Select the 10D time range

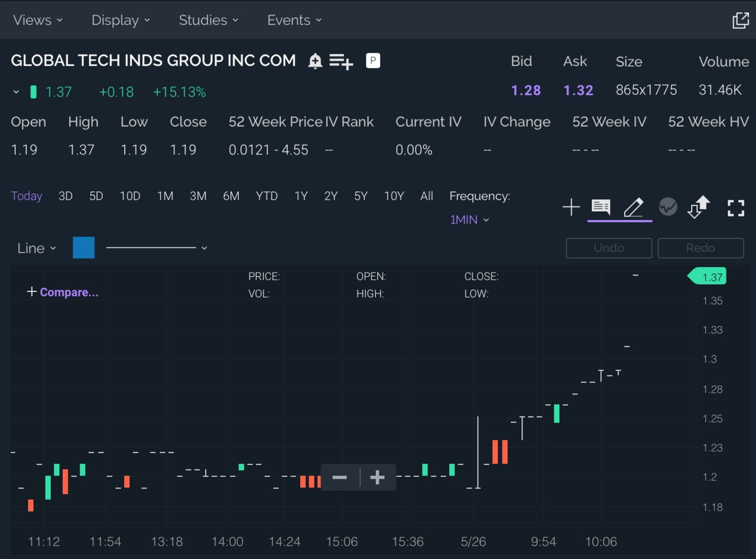130,196
